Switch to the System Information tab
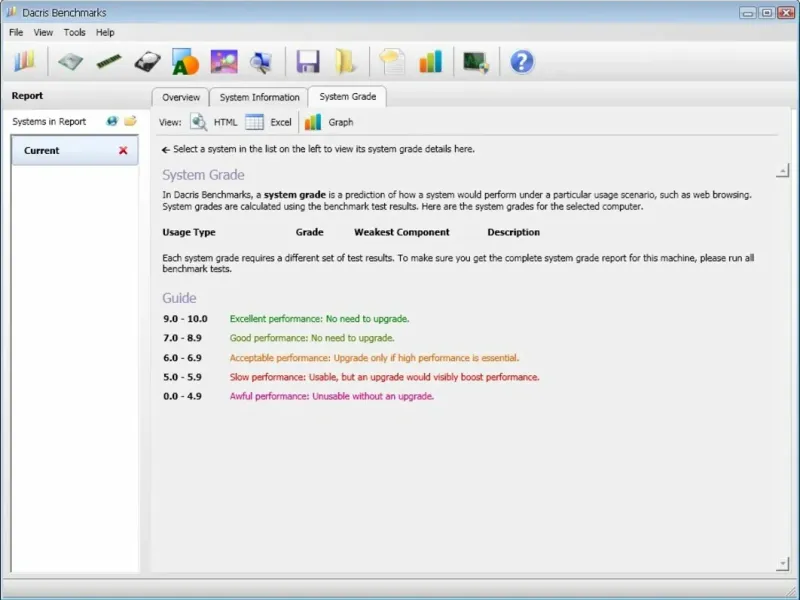Screen dimensions: 800x600 coord(259,97)
